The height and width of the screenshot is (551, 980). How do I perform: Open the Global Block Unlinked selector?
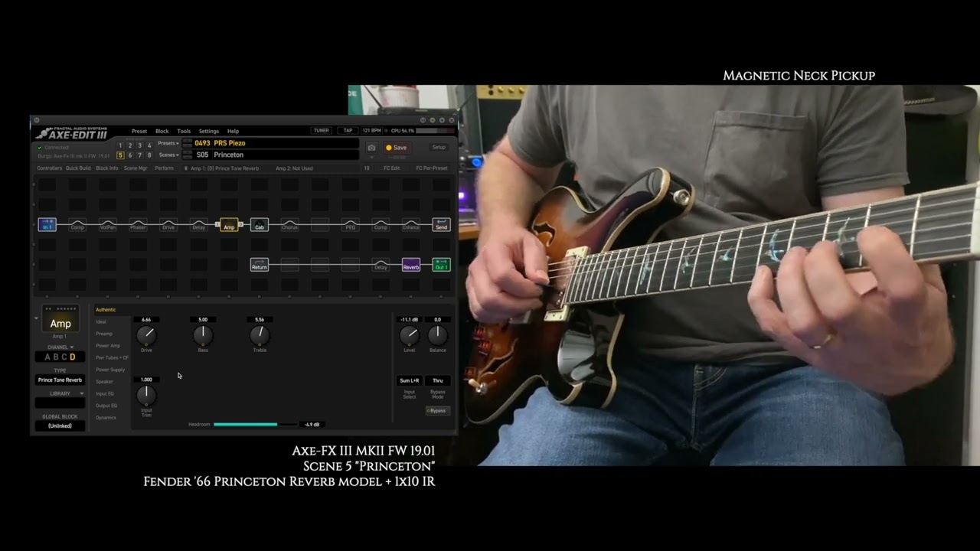point(60,426)
